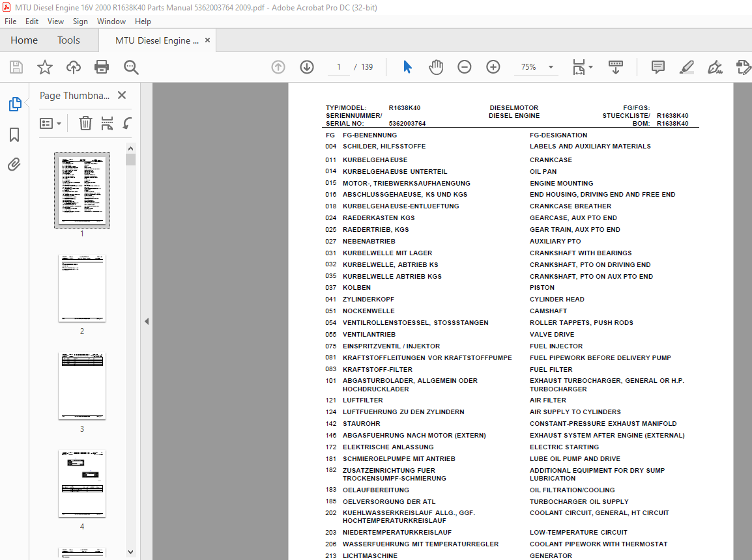Open the View menu
This screenshot has width=752, height=560.
click(x=55, y=21)
